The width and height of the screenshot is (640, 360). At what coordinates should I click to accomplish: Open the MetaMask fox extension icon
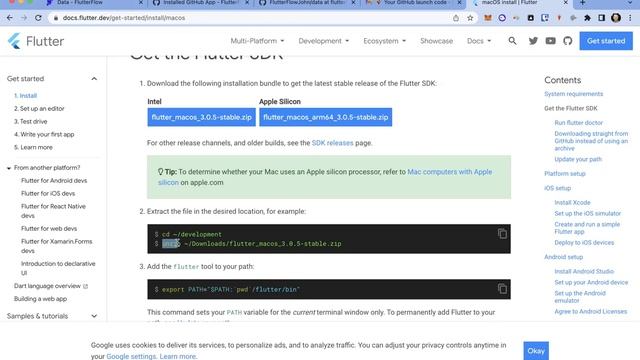[x=488, y=18]
